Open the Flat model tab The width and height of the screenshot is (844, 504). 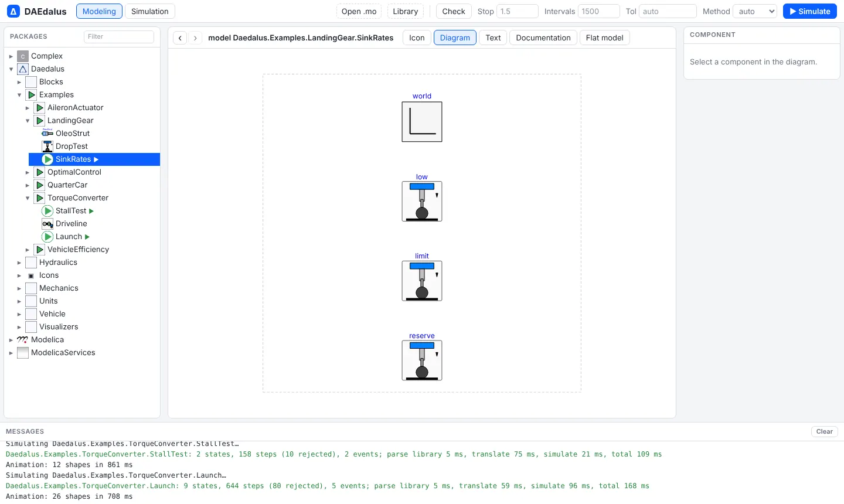coord(604,38)
